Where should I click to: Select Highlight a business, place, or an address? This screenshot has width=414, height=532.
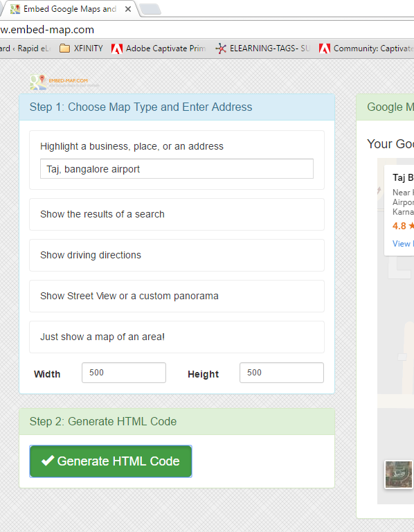coord(132,146)
